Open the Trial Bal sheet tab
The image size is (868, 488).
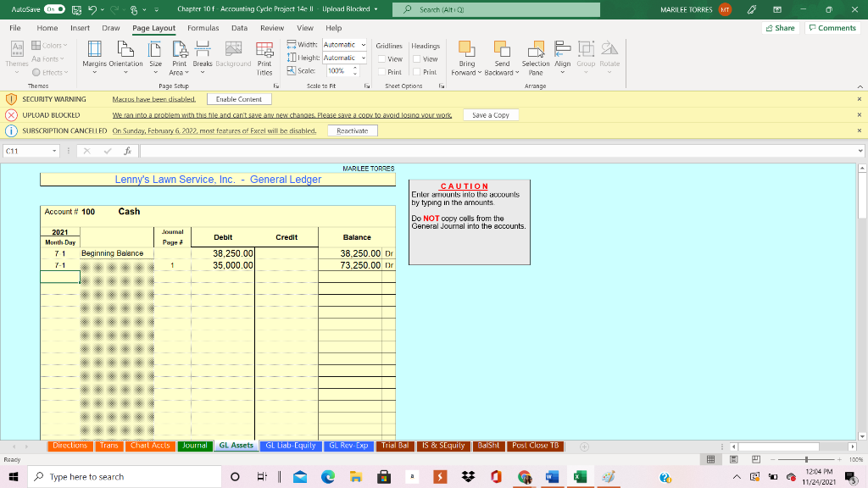395,445
